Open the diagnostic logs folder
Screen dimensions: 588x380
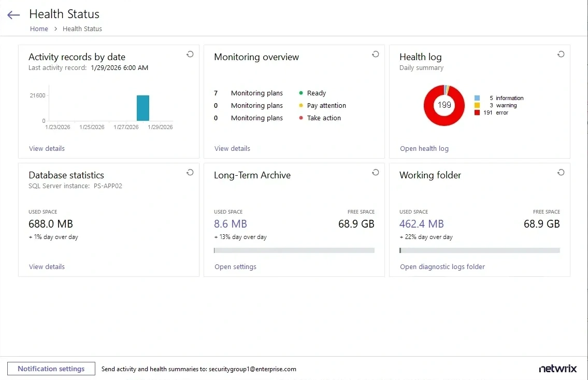click(442, 266)
